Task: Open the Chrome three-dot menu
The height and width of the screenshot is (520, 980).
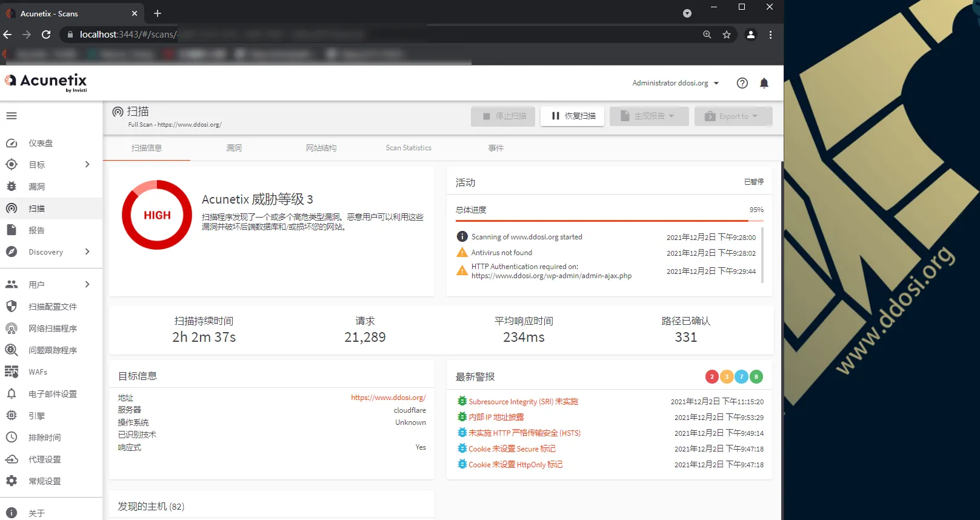Action: [x=771, y=35]
